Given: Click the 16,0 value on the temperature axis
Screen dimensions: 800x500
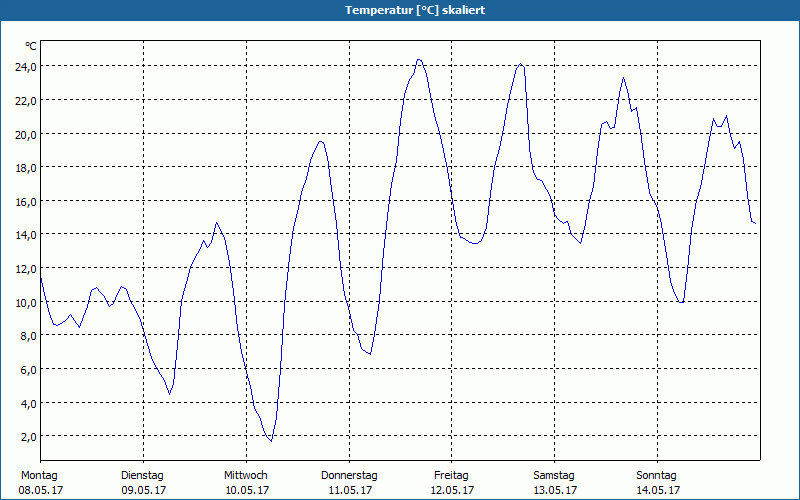Looking at the screenshot, I should coord(25,201).
